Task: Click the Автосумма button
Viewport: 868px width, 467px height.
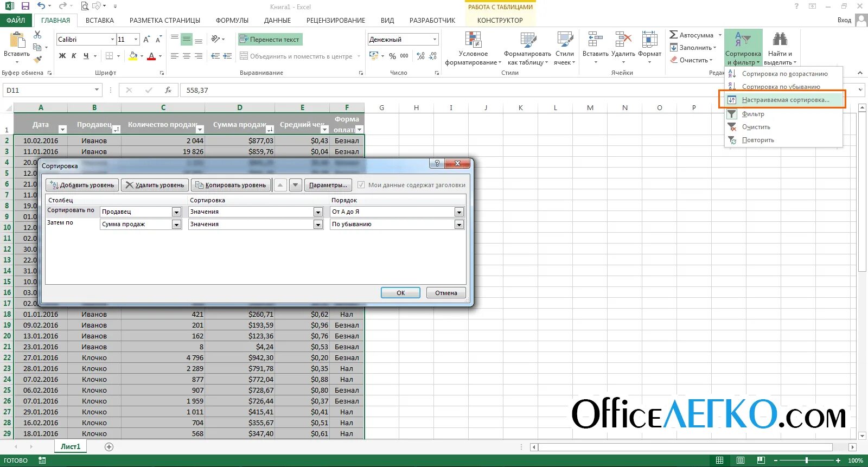Action: coord(695,35)
